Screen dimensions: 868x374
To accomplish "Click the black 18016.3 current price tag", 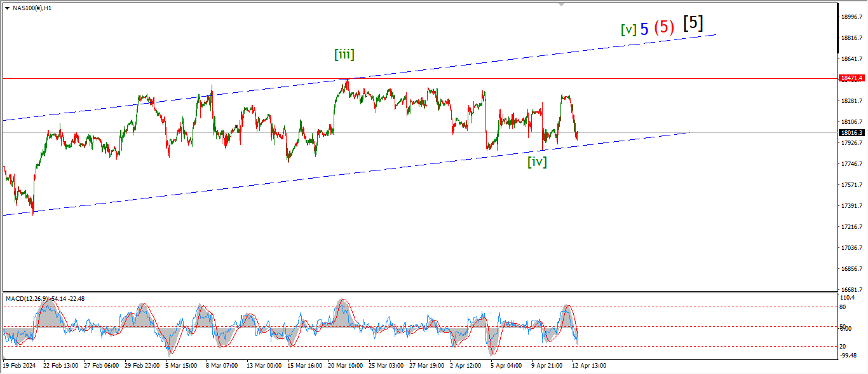I will [851, 133].
